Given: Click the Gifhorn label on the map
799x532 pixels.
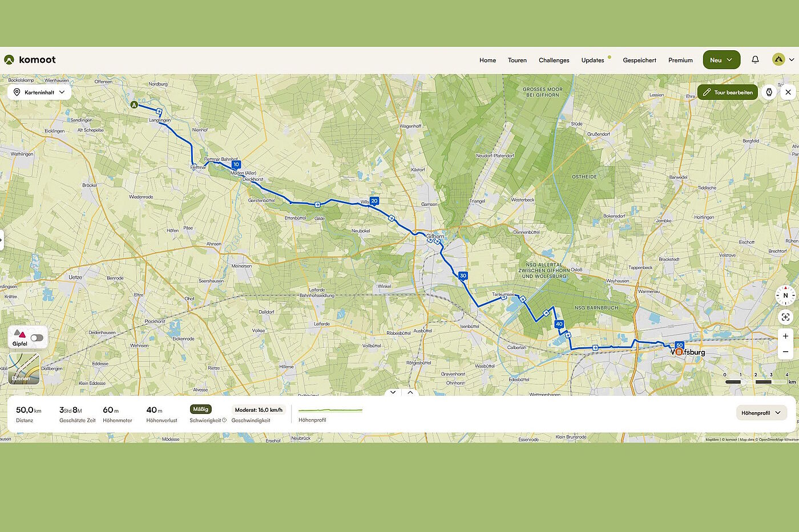Looking at the screenshot, I should [x=435, y=236].
